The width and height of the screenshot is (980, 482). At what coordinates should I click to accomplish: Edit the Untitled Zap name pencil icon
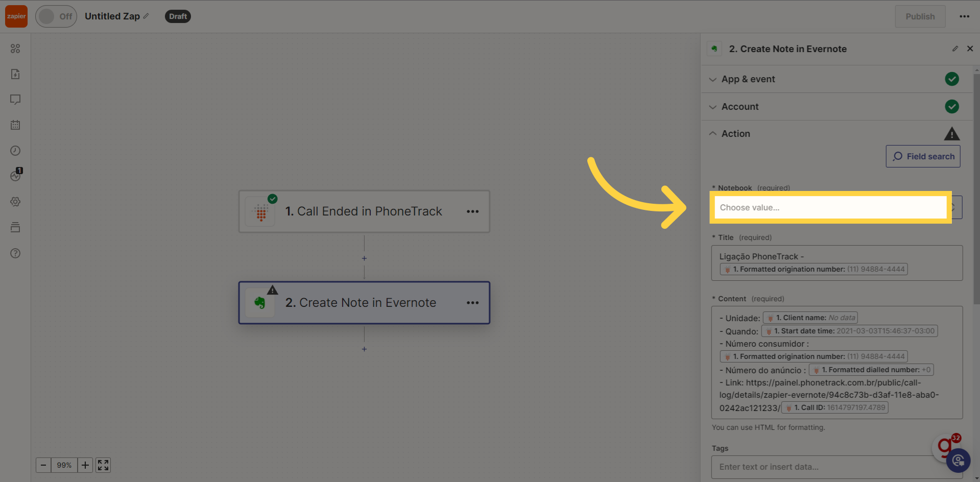(x=146, y=16)
